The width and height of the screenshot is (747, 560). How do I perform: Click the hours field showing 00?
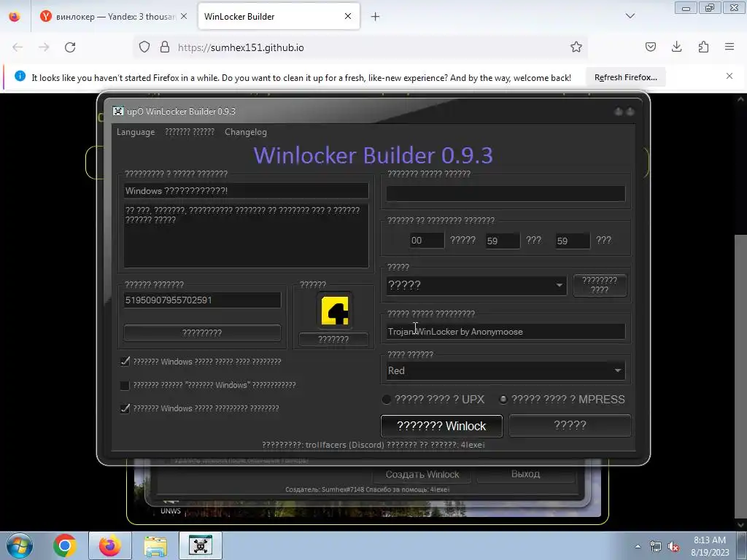[x=426, y=241]
